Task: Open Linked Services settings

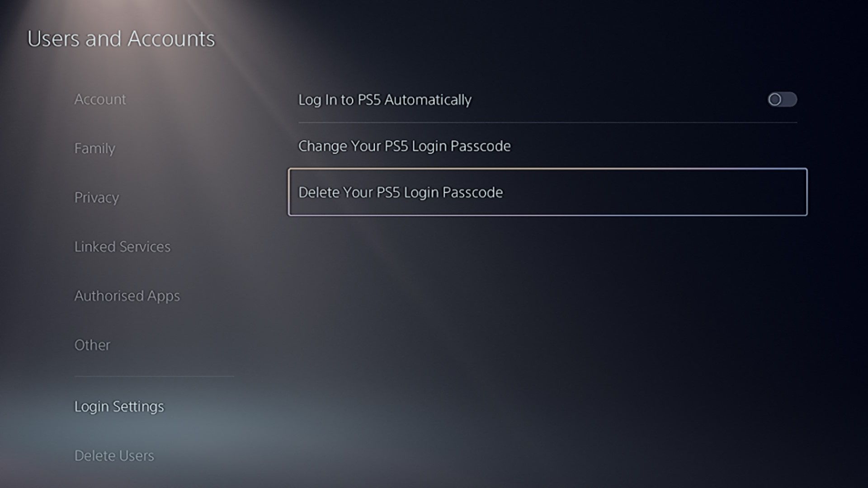Action: [122, 246]
